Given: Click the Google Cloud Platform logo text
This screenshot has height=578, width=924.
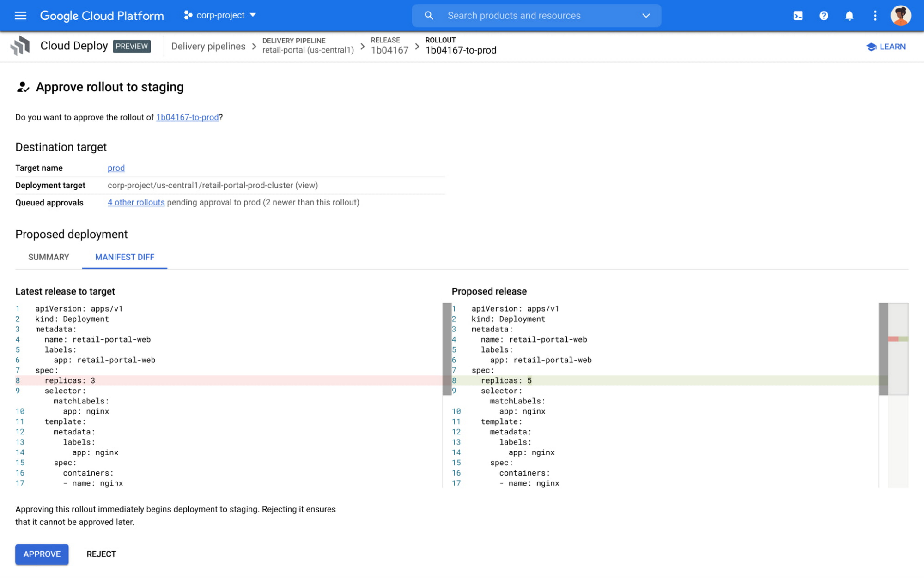Looking at the screenshot, I should tap(102, 16).
